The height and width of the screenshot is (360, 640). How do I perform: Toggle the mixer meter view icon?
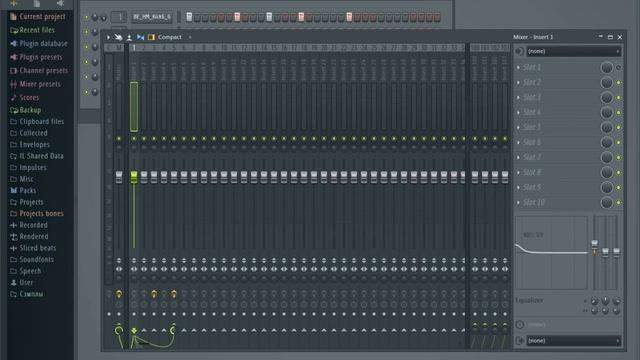tap(129, 37)
